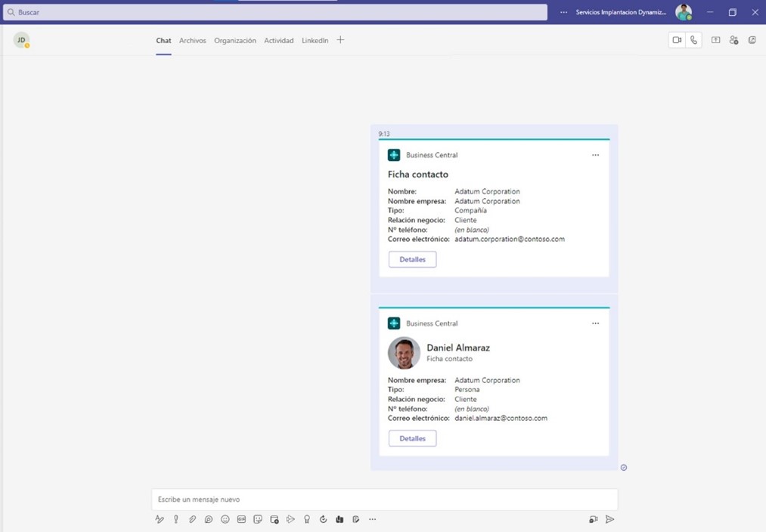
Task: Click Business Central logo on second card
Action: [394, 323]
